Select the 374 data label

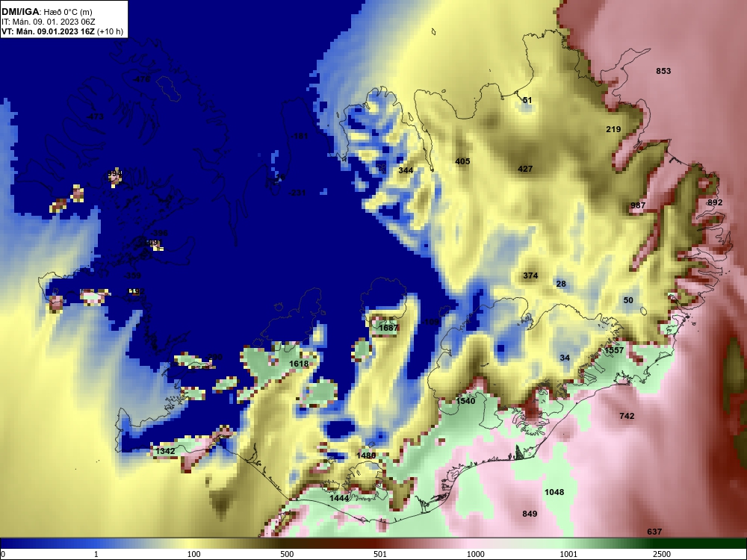pos(530,276)
